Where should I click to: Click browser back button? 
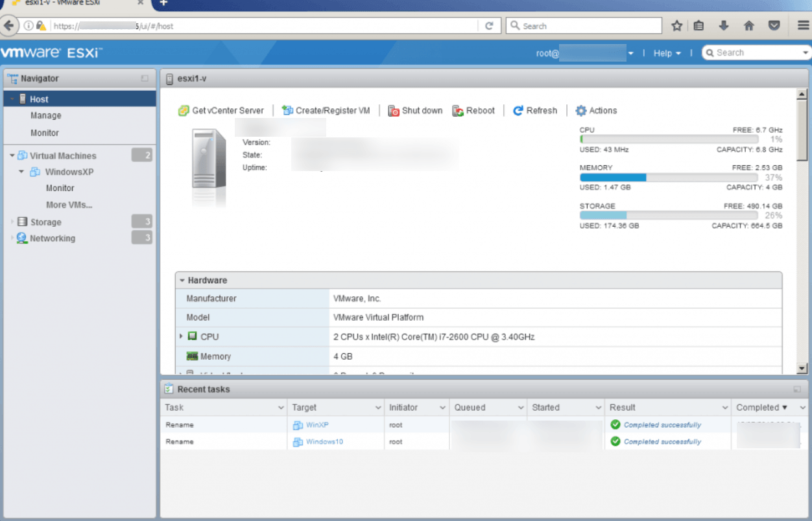8,26
